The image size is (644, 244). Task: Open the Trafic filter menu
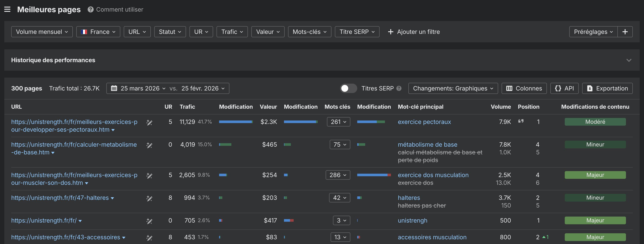tap(232, 32)
